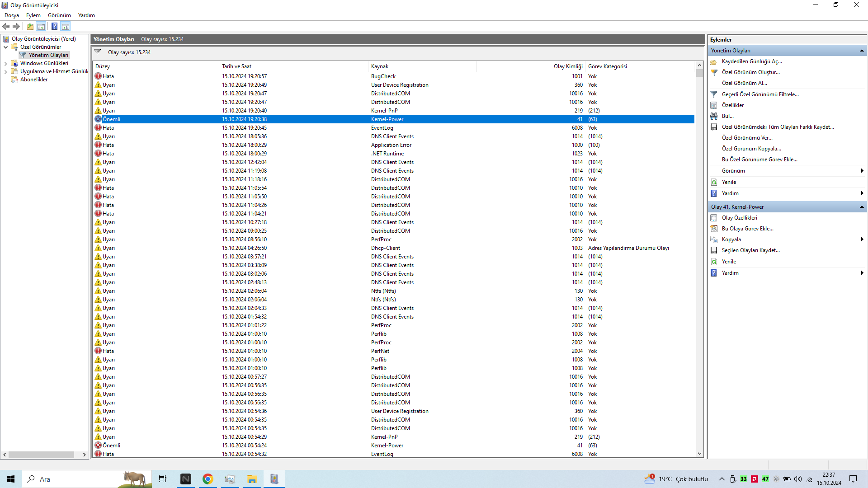Viewport: 868px width, 488px height.
Task: Open Chrome from the taskbar
Action: [x=208, y=479]
